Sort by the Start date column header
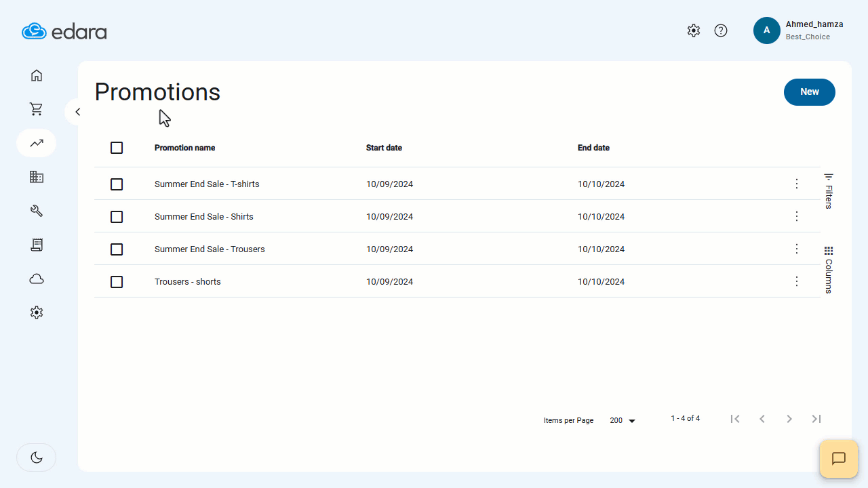Screen dimensions: 868x488 (x=384, y=148)
